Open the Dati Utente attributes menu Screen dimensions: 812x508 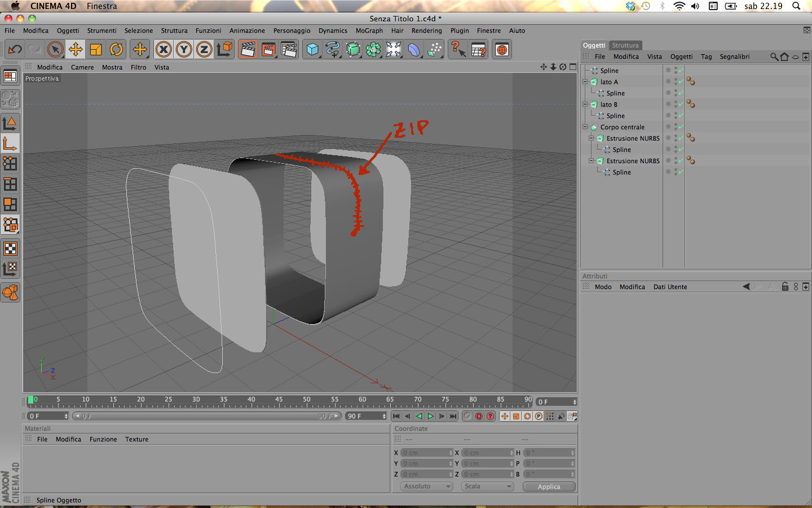point(670,287)
